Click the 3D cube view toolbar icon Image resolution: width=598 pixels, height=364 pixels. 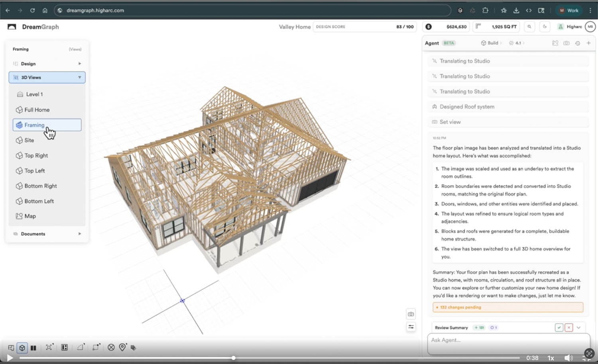[x=22, y=348]
